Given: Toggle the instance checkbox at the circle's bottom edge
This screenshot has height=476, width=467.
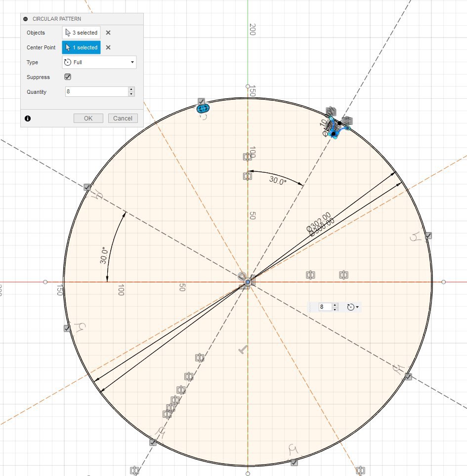Looking at the screenshot, I should tap(294, 462).
